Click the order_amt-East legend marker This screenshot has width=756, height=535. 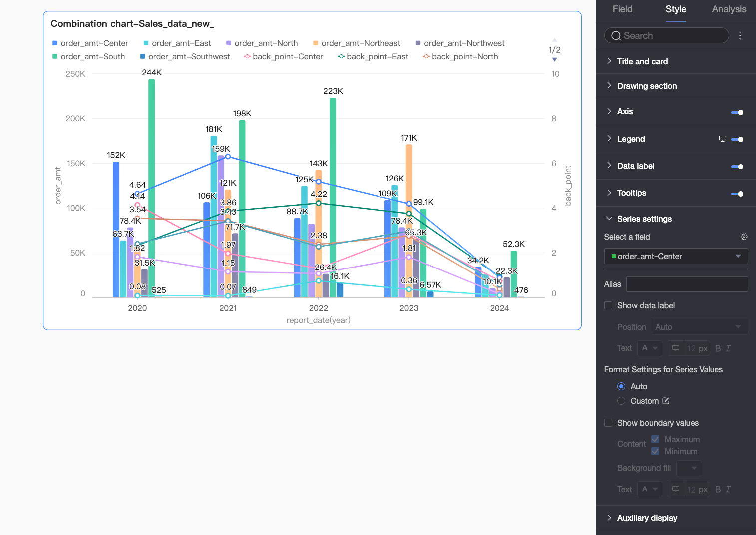pyautogui.click(x=146, y=43)
